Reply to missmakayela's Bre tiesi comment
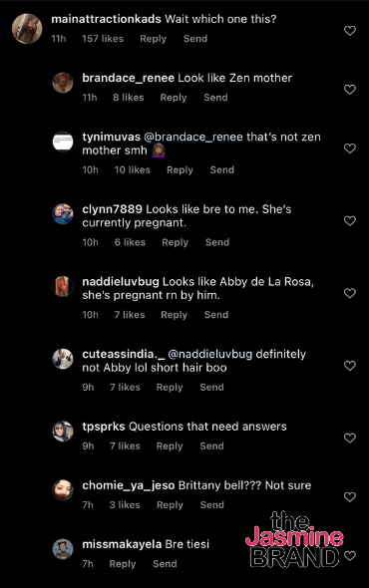369x588 pixels. pyautogui.click(x=123, y=564)
